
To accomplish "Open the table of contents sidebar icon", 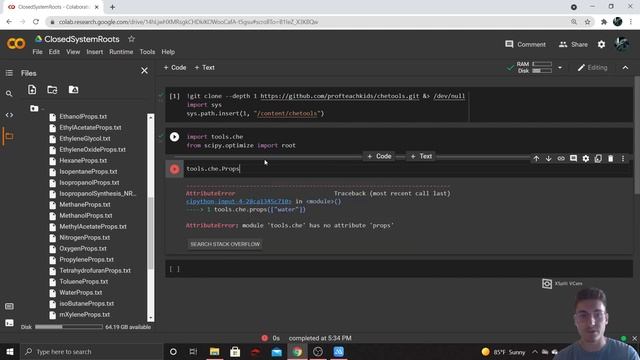I will pyautogui.click(x=9, y=73).
